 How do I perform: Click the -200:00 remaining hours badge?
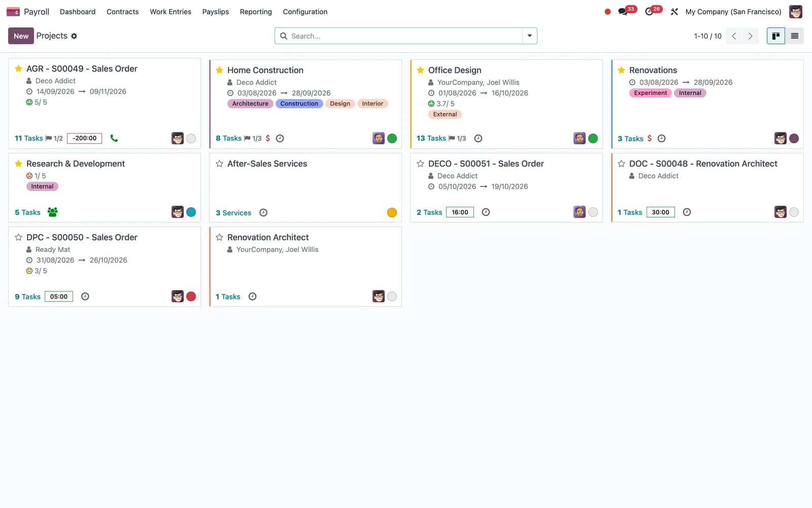click(85, 138)
